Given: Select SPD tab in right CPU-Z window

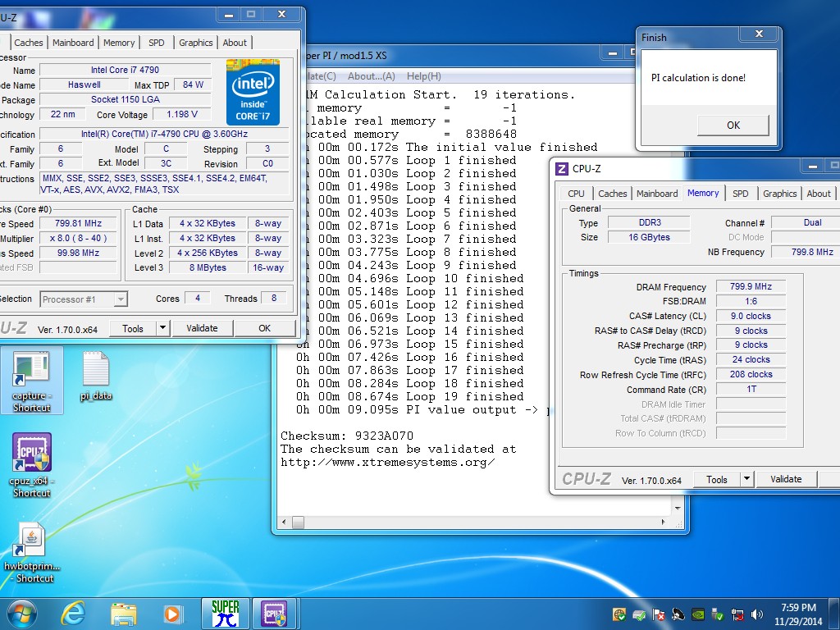Looking at the screenshot, I should pyautogui.click(x=741, y=194).
